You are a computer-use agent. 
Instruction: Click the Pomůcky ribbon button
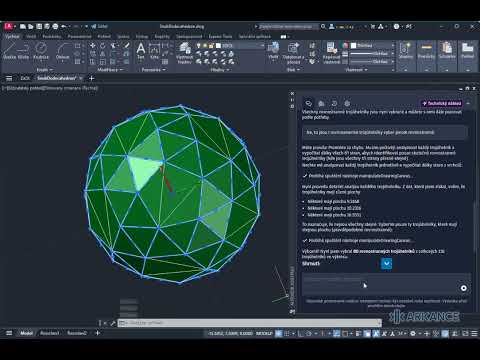point(426,51)
